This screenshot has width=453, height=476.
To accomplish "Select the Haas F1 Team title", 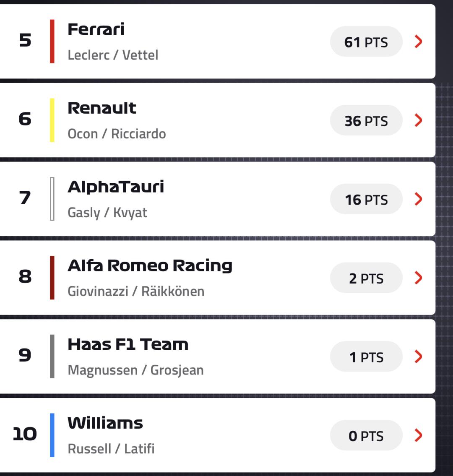I will click(x=128, y=344).
